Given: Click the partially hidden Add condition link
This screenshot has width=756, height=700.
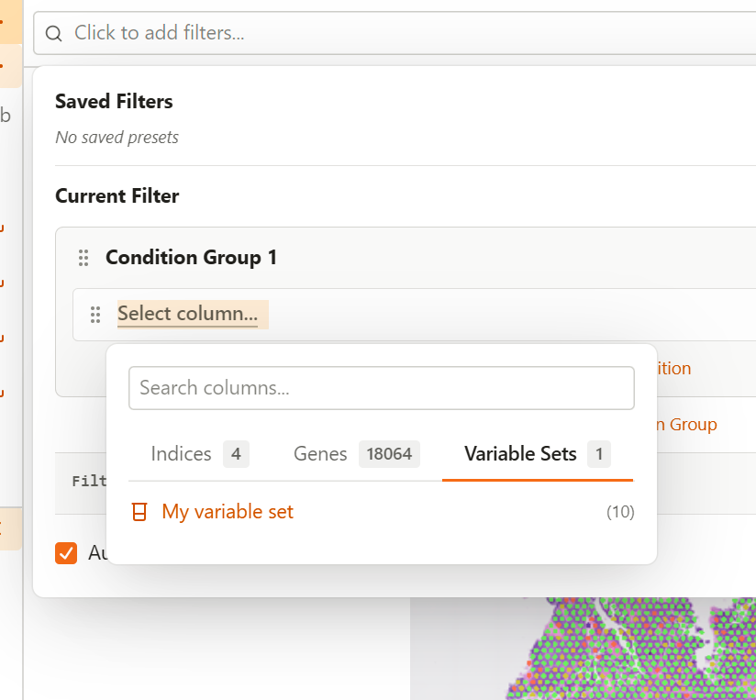Looking at the screenshot, I should click(674, 368).
